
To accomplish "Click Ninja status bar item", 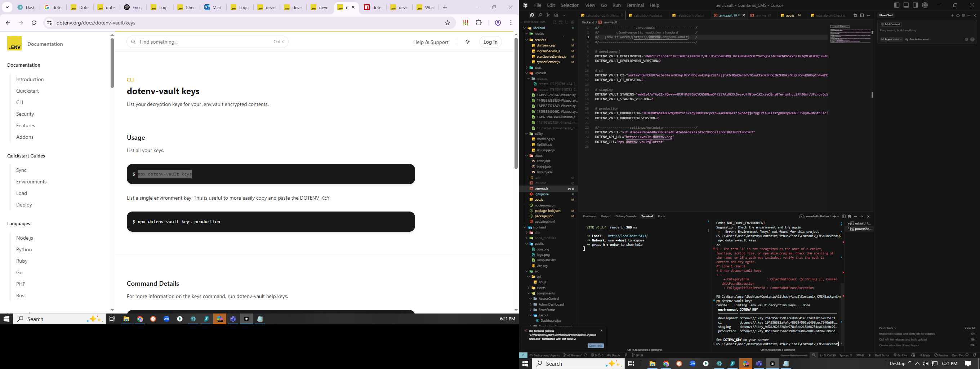I will coord(925,355).
